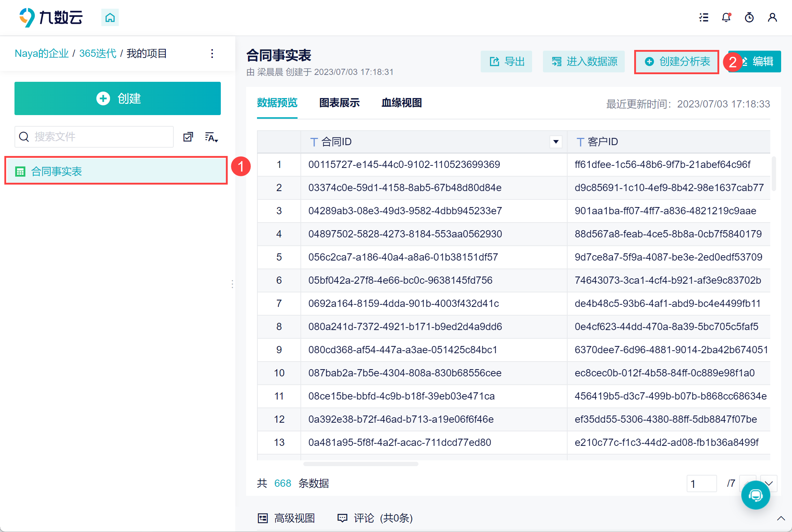Expand the 合同ID column dropdown

tap(556, 142)
